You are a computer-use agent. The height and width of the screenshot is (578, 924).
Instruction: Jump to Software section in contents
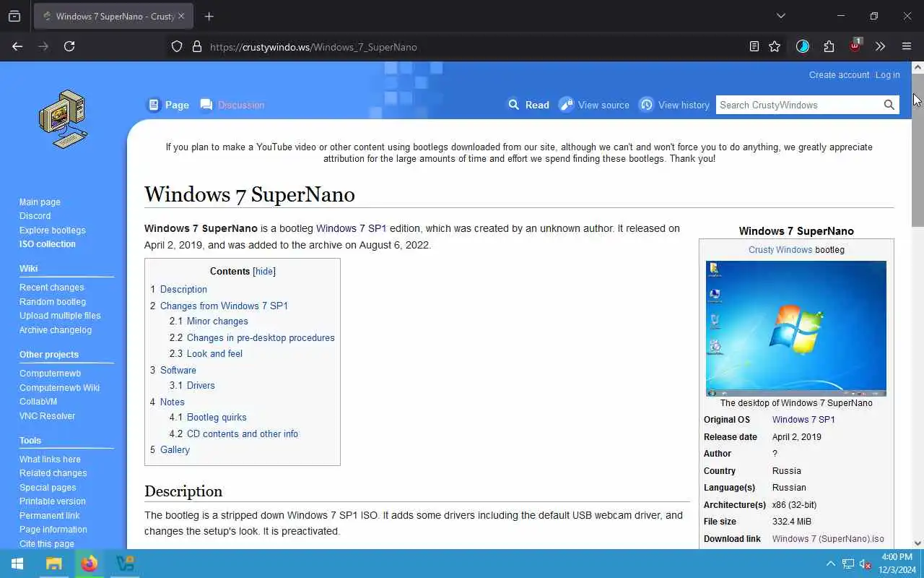point(178,370)
